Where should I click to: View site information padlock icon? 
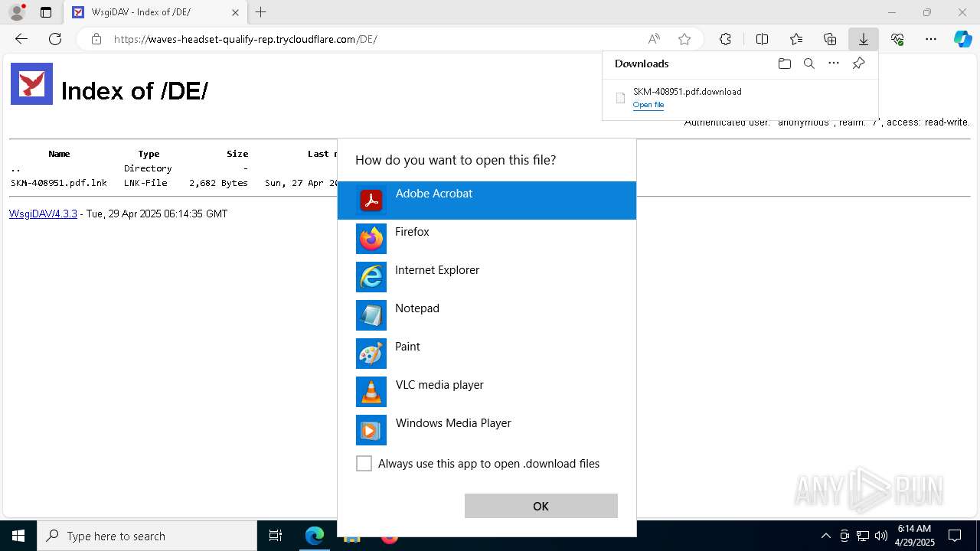tap(96, 39)
